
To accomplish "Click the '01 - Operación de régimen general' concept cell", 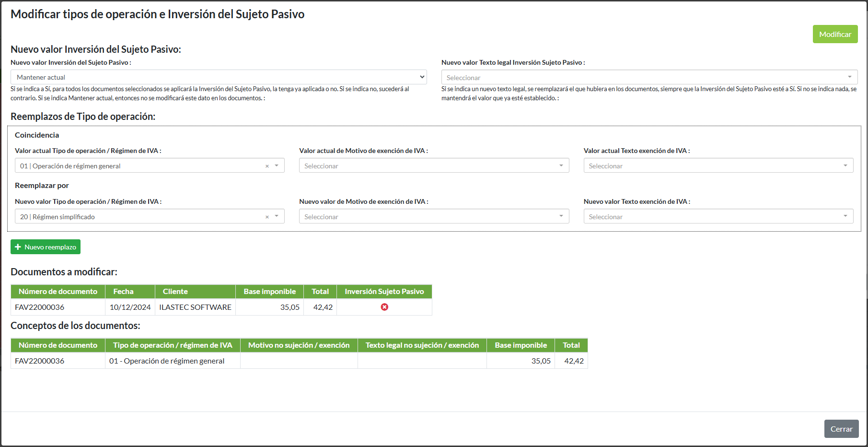I will pos(167,361).
